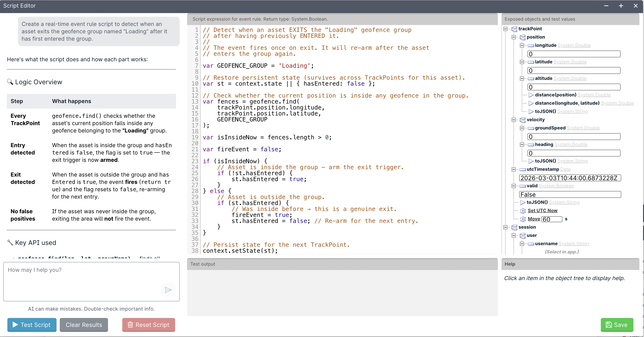Click the valid property icon

(522, 186)
